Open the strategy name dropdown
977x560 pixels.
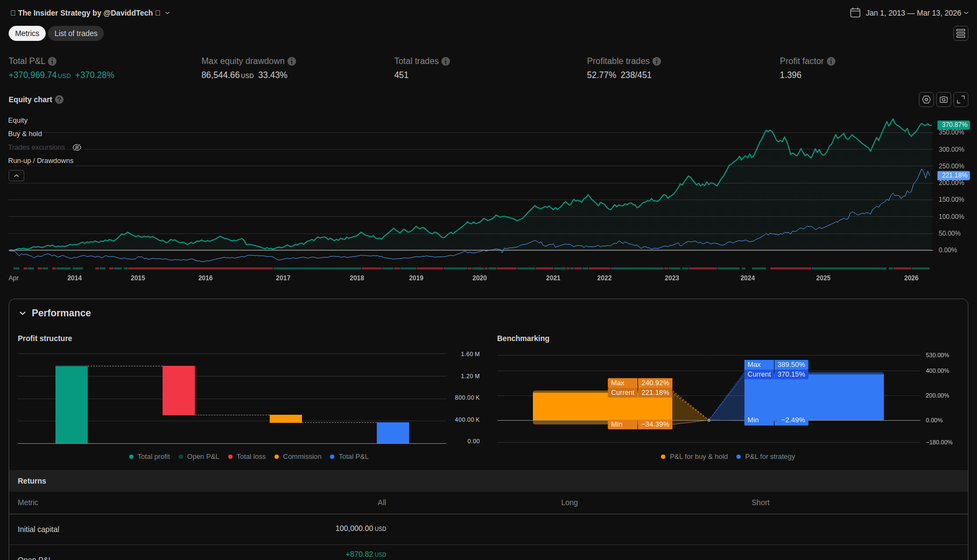click(x=167, y=13)
